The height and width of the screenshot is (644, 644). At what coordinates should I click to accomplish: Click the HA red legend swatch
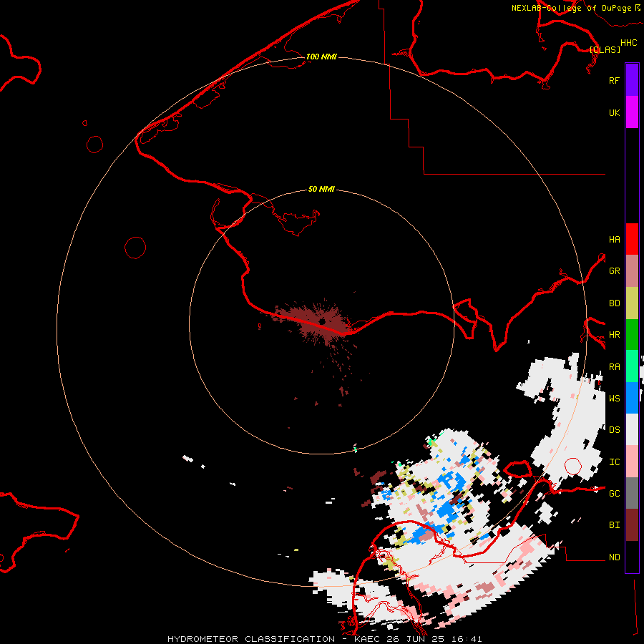point(632,239)
